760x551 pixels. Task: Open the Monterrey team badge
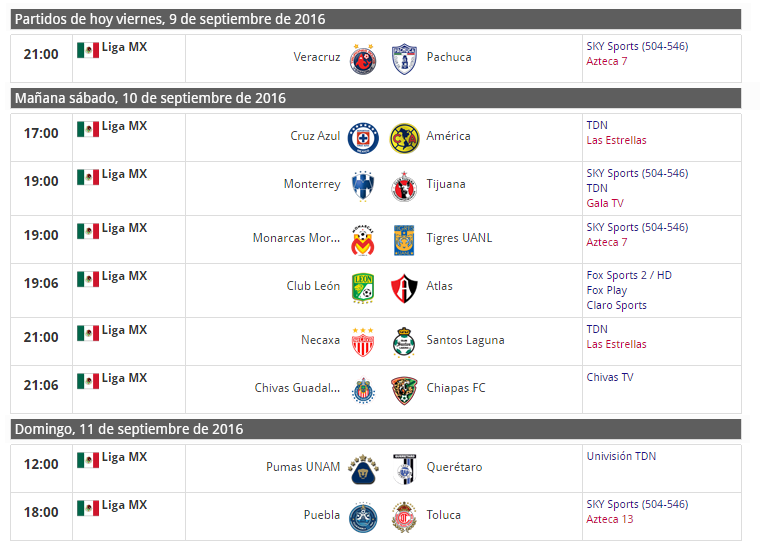click(x=363, y=186)
